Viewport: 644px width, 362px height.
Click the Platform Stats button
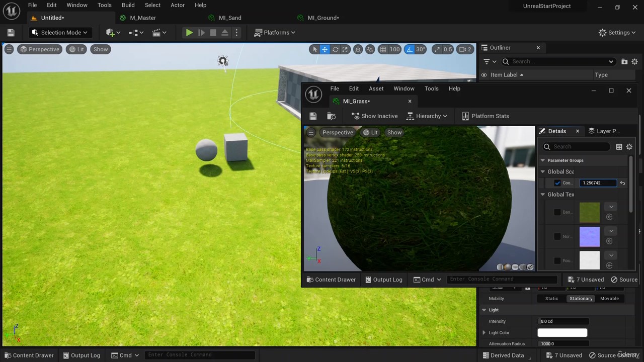[x=486, y=116]
